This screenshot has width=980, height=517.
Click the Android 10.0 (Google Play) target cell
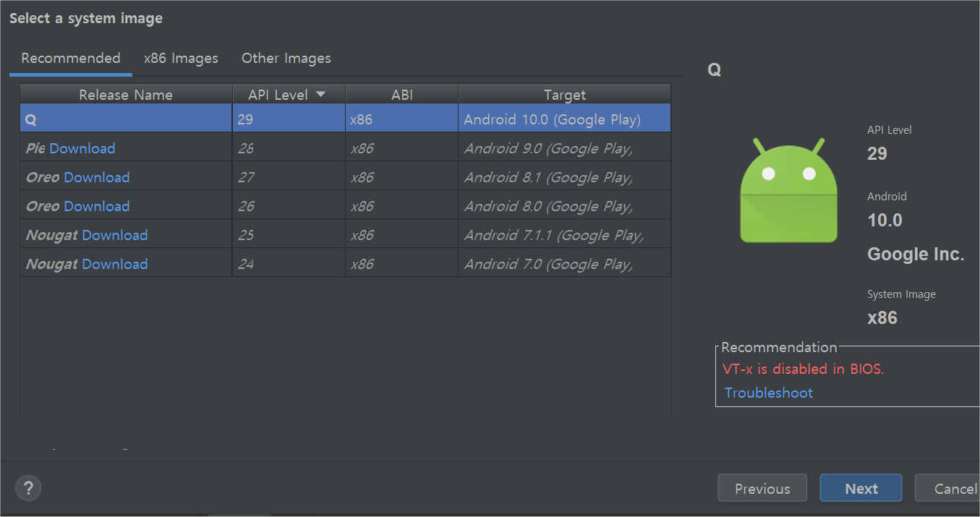point(565,119)
